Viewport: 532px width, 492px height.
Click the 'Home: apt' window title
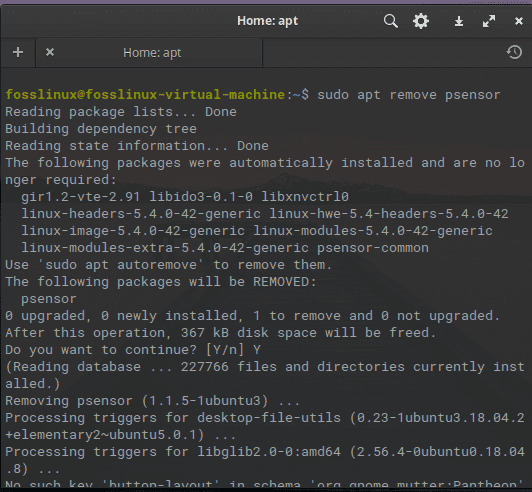point(267,21)
